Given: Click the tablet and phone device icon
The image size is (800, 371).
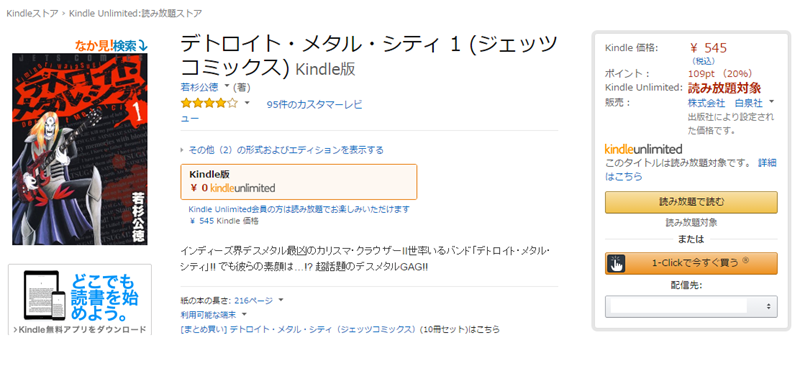Looking at the screenshot, I should point(45,295).
